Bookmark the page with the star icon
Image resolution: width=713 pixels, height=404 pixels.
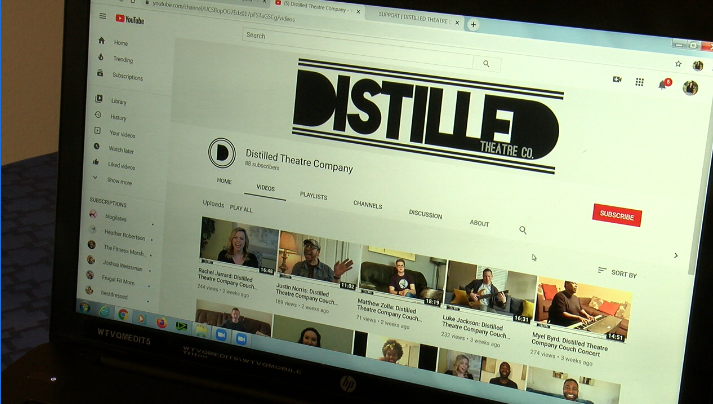coord(678,64)
